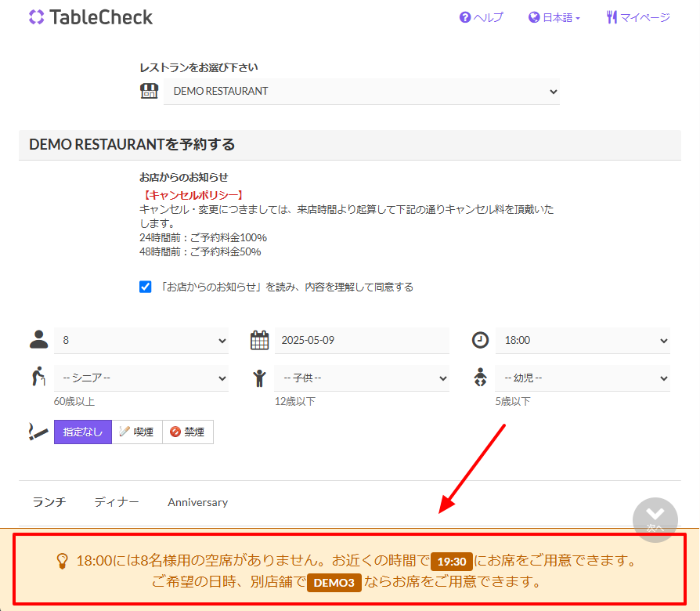Switch to the ランチ tab
700x611 pixels.
coord(49,502)
